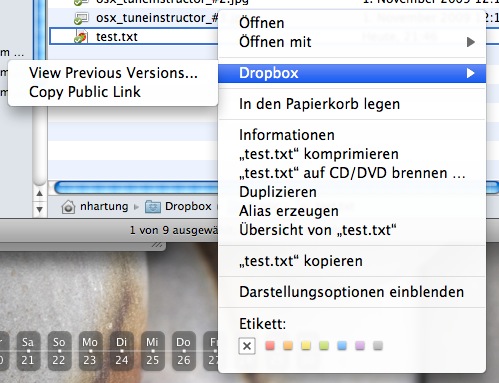The width and height of the screenshot is (499, 383).
Task: Click the blue horizontal scrollbar
Action: 136,188
